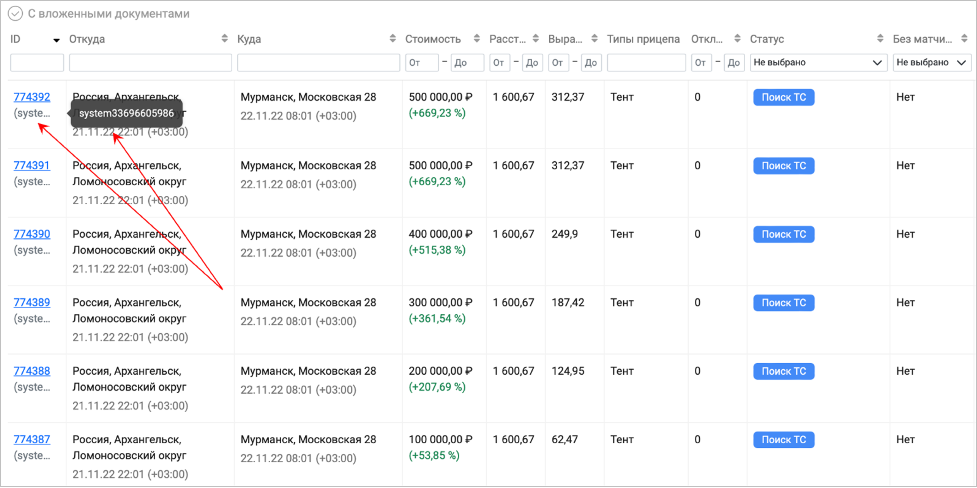Click 'Поиск ТС' status for order 774389
The image size is (977, 488).
pyautogui.click(x=784, y=303)
